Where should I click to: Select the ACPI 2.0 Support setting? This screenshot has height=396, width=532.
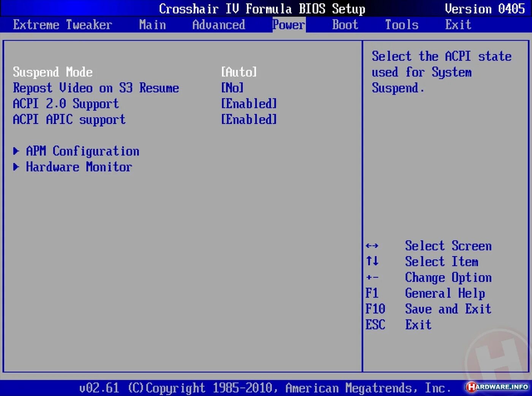point(66,104)
